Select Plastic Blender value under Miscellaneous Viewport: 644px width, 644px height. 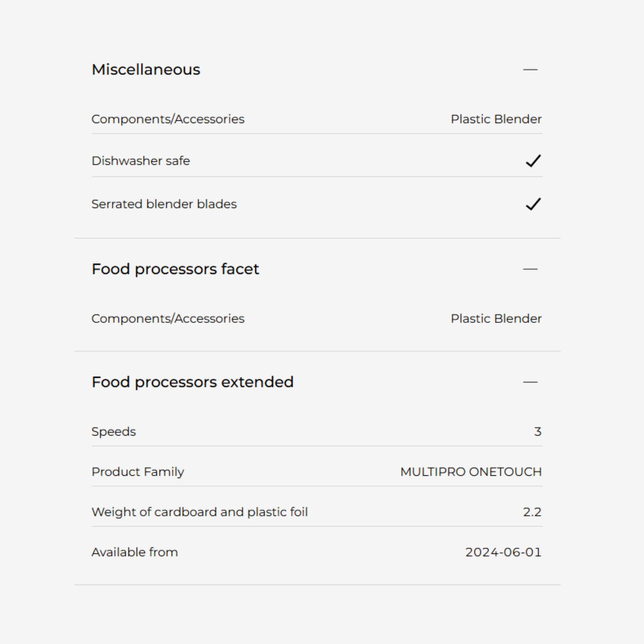[x=496, y=119]
